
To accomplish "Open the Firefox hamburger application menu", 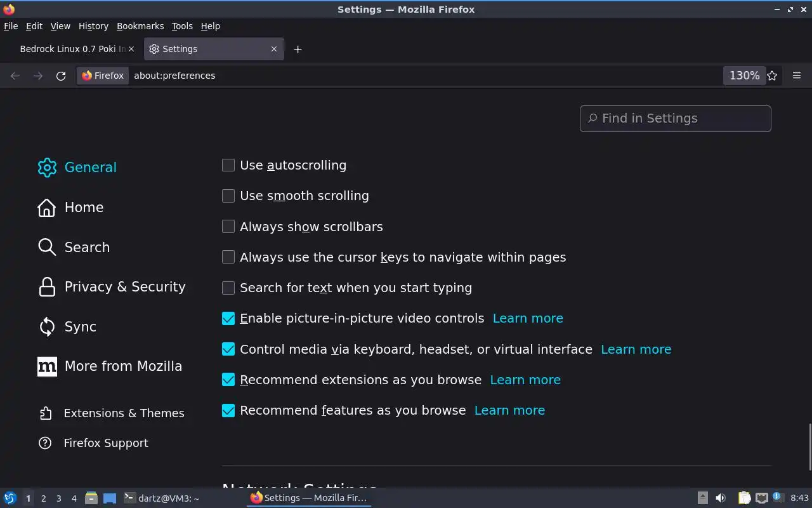I will coord(797,76).
